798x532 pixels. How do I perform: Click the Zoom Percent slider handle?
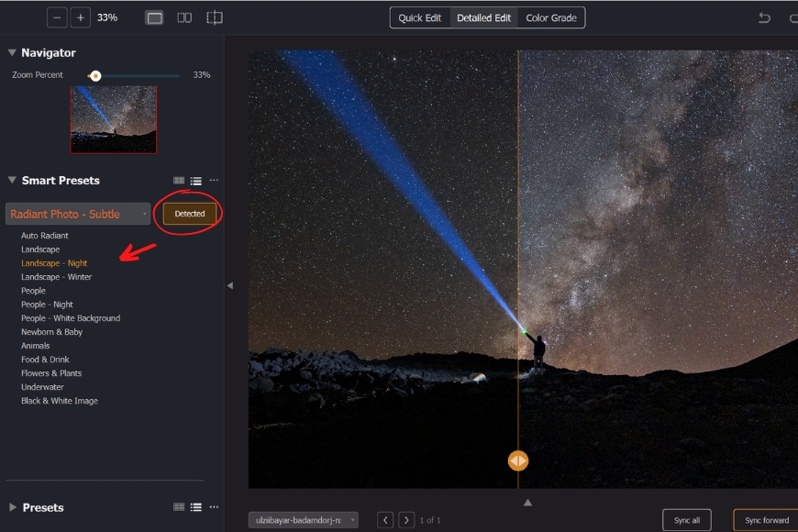point(95,75)
